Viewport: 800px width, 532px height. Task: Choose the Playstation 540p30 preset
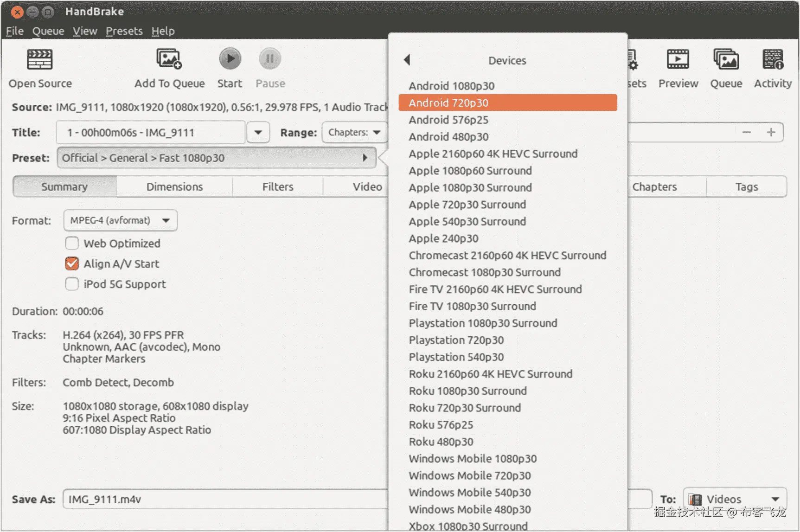[508, 357]
